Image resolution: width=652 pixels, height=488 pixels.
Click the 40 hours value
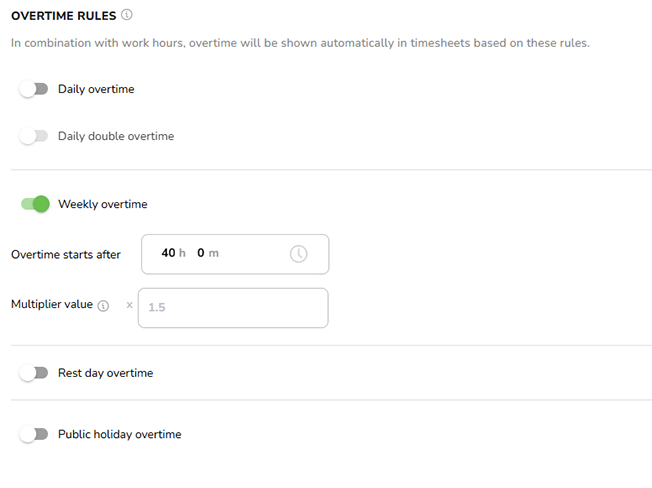coord(168,253)
